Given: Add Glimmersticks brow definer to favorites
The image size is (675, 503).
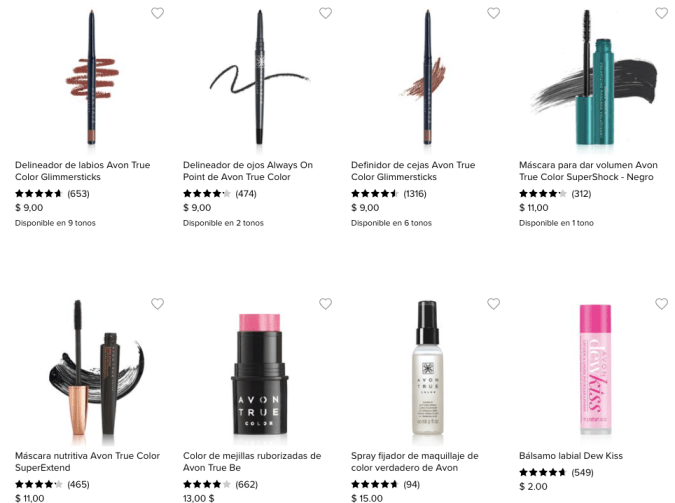Looking at the screenshot, I should point(493,13).
